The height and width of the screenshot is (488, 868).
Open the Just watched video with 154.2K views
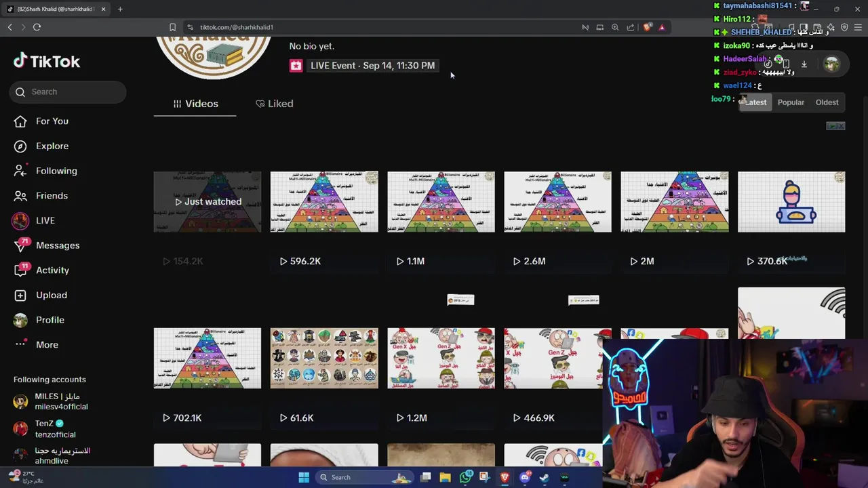click(208, 201)
